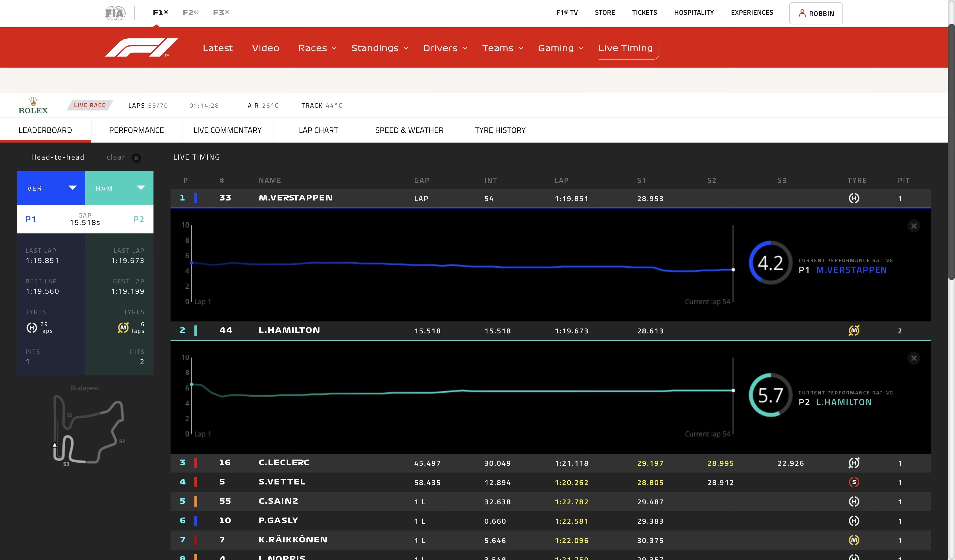Collapse L.Hamilton row details

[551, 331]
